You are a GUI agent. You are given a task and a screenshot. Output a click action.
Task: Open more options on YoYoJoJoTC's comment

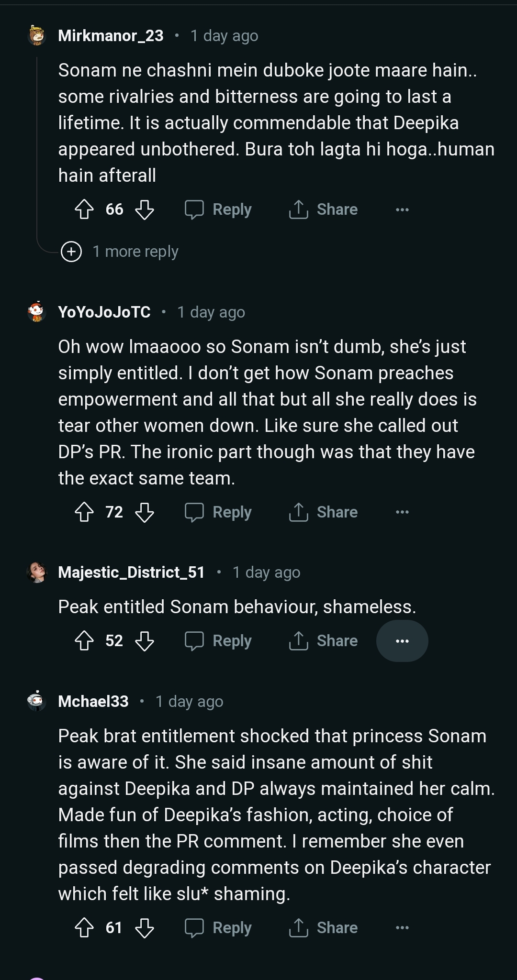pos(402,512)
